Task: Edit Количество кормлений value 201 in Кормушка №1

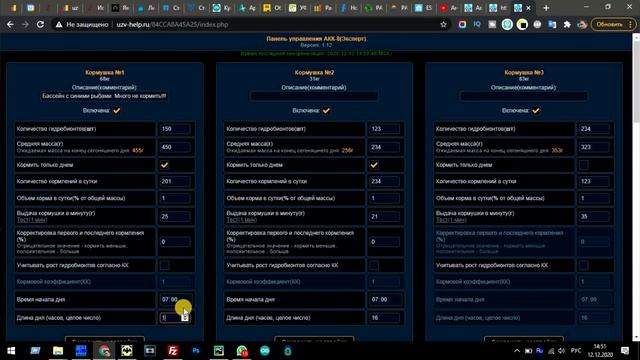Action: tap(175, 181)
